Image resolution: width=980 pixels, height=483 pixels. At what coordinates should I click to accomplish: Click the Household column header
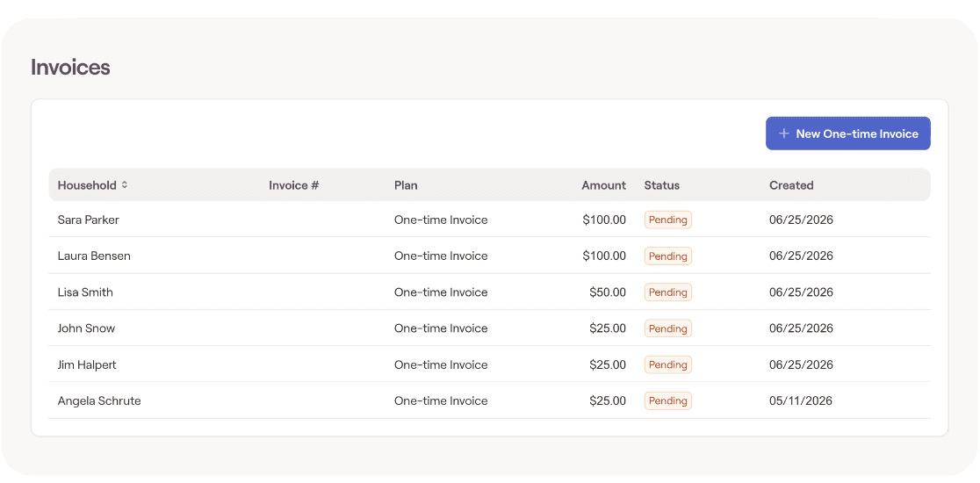[x=87, y=185]
